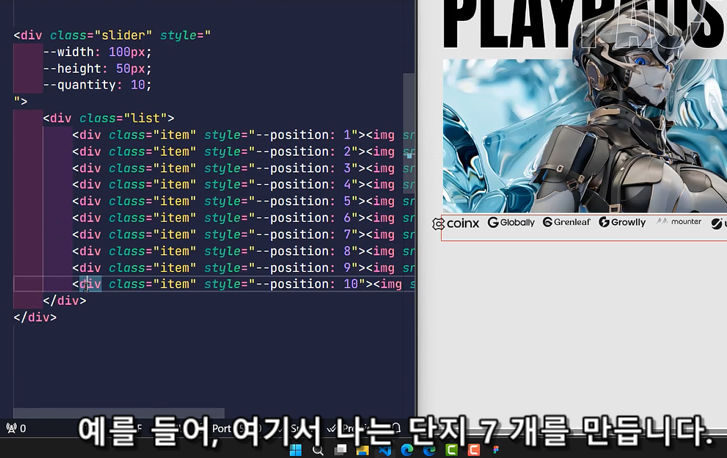
Task: Click the item line with --position: 10
Action: 243,284
